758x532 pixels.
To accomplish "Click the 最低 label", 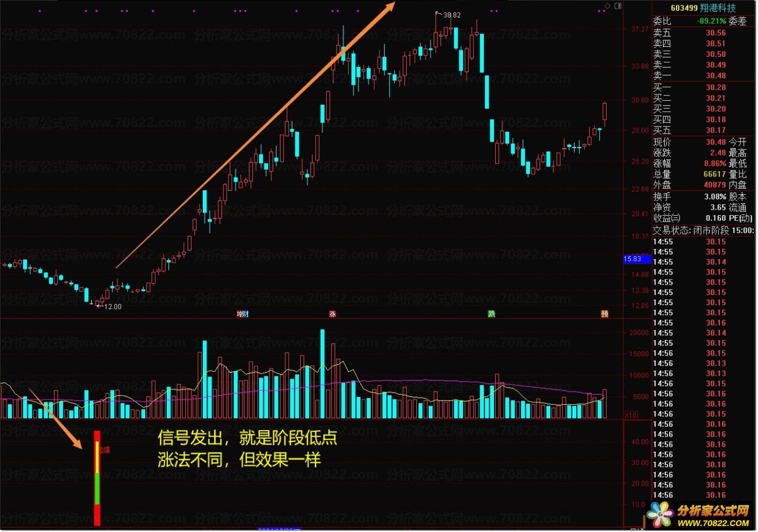I will pyautogui.click(x=738, y=164).
